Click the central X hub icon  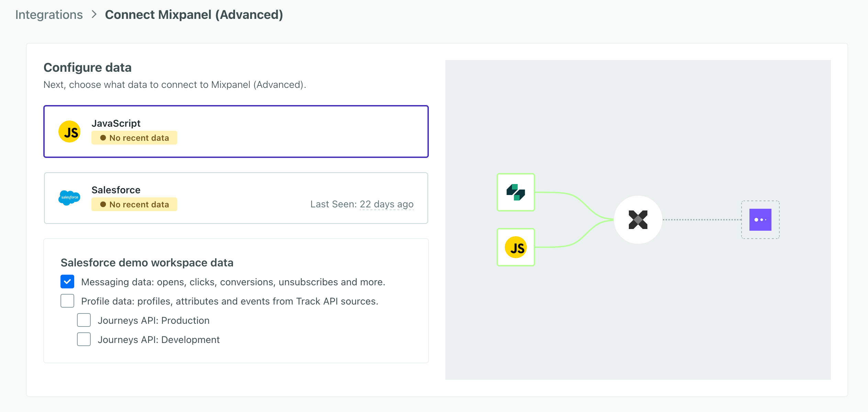pos(638,220)
